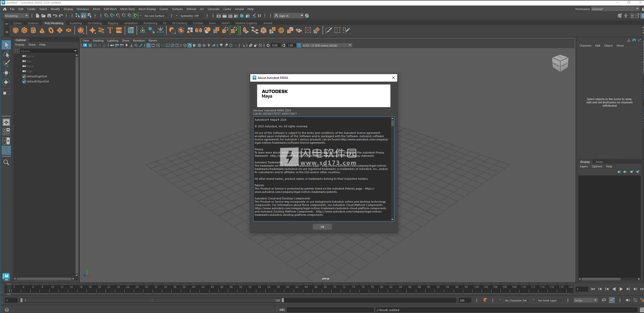Image resolution: width=644 pixels, height=313 pixels.
Task: Click OK in the About dialog
Action: pos(322,227)
